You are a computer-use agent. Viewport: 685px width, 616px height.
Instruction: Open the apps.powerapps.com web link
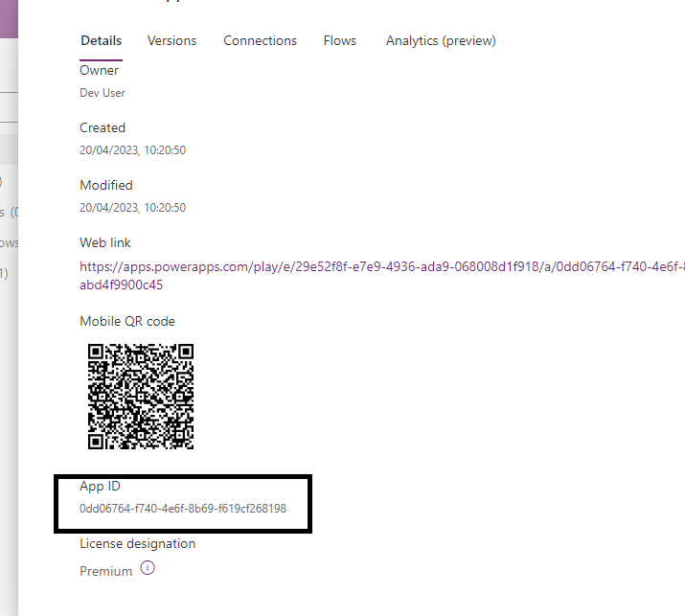coord(382,275)
